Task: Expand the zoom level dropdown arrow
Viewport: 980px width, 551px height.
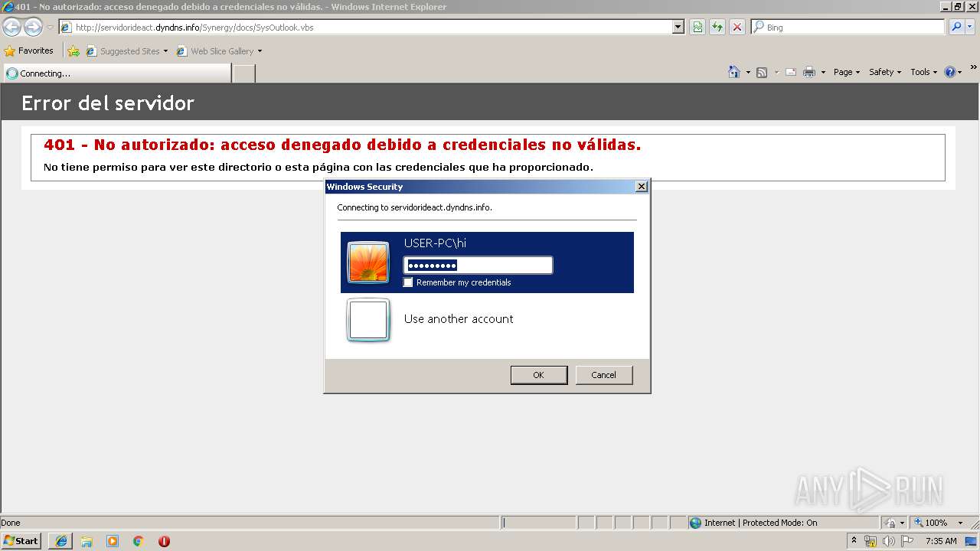Action: [960, 523]
